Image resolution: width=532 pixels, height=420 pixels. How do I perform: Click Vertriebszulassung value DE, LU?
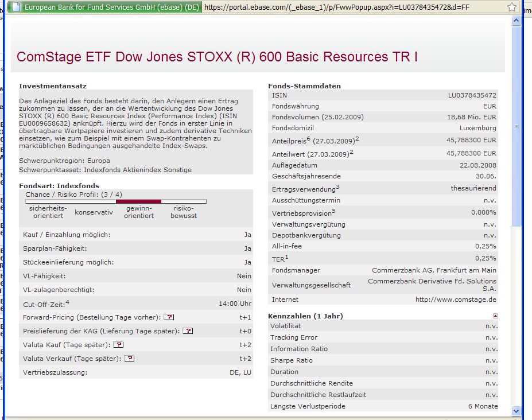coord(240,372)
